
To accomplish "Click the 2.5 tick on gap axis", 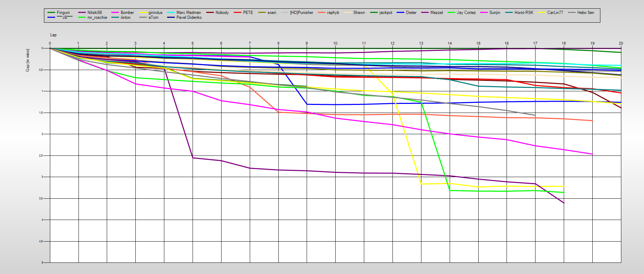I will click(40, 155).
